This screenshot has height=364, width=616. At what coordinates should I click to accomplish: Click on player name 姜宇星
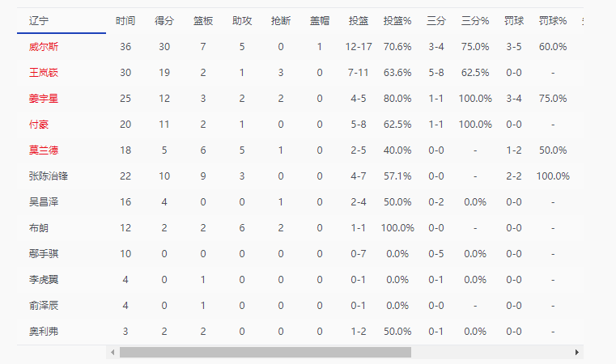(x=44, y=99)
